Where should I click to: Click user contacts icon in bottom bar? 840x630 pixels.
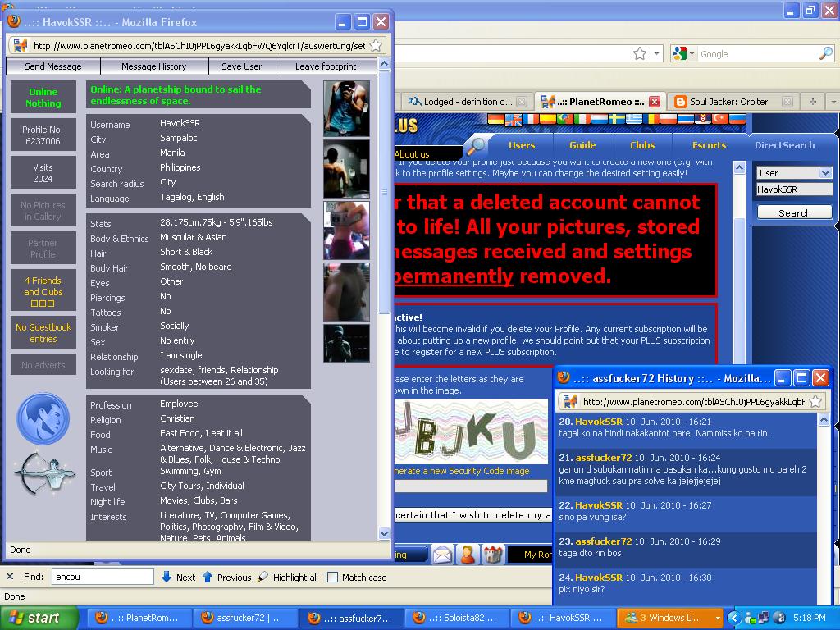(x=468, y=555)
